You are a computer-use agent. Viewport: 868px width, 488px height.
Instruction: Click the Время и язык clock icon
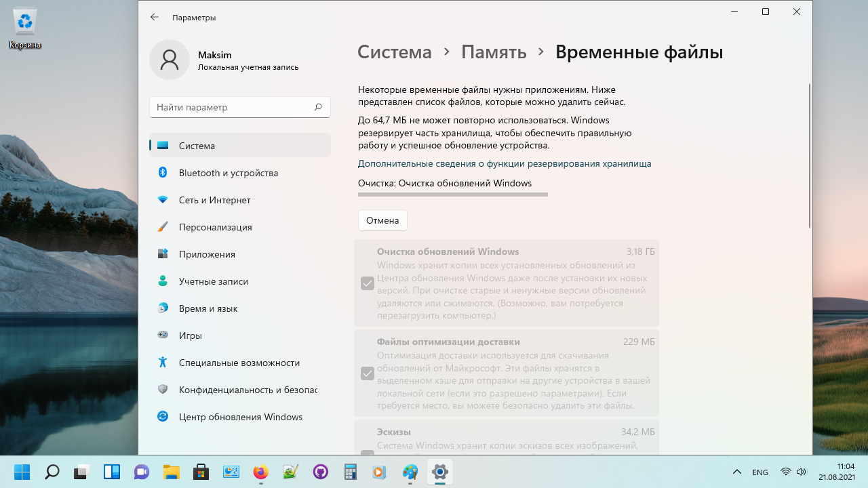pos(163,308)
